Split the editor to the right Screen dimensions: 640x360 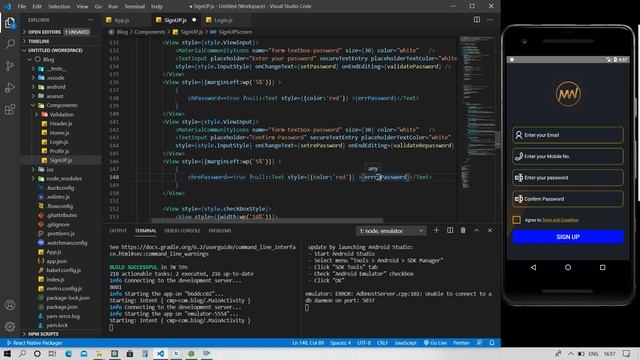click(x=477, y=20)
